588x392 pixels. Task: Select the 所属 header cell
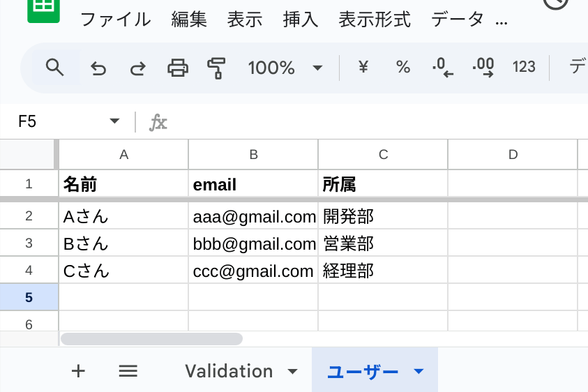pos(383,184)
